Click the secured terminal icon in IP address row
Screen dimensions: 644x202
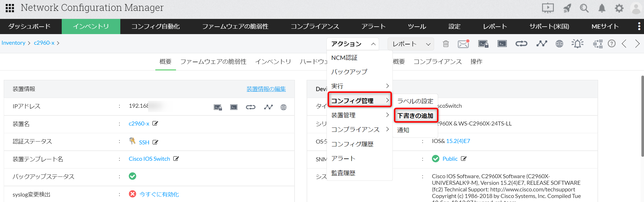tap(218, 107)
